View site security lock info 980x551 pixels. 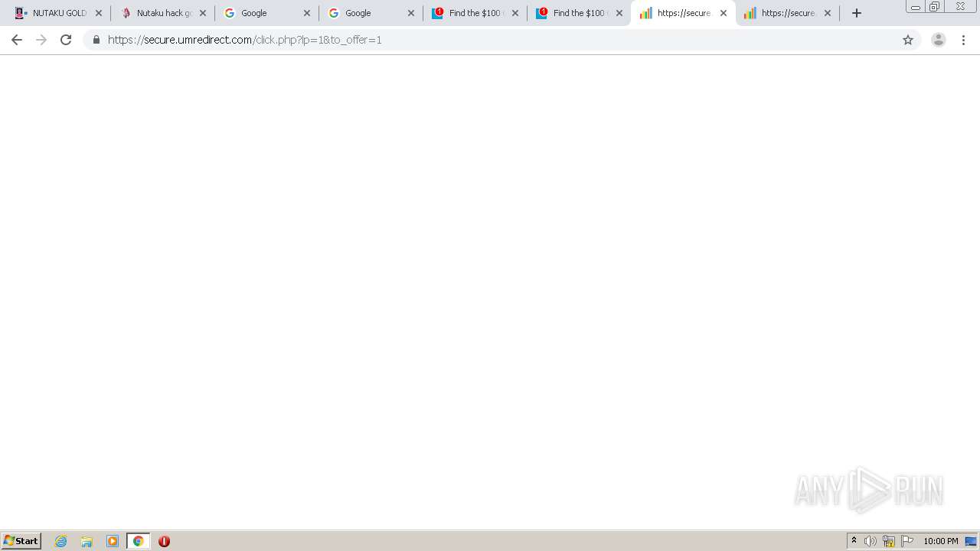click(96, 40)
